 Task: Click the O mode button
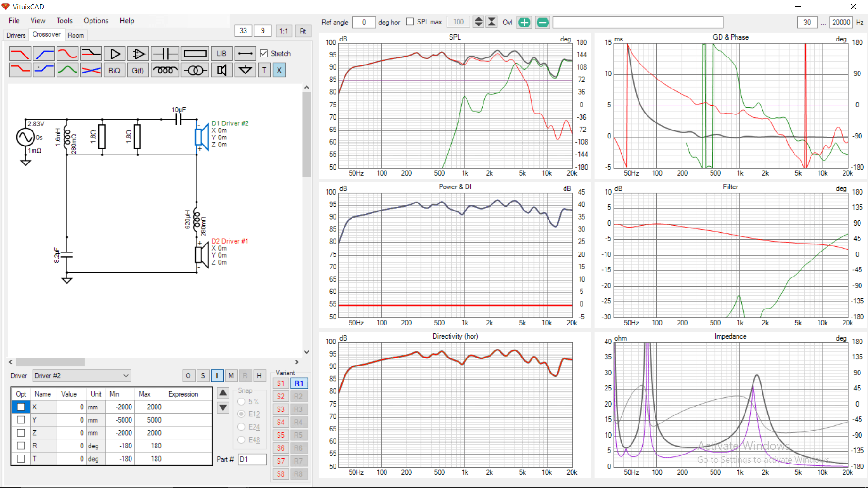click(188, 375)
